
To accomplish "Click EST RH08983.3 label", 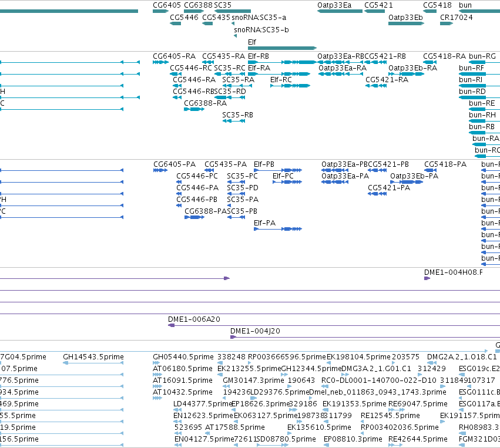I will 479,427.
